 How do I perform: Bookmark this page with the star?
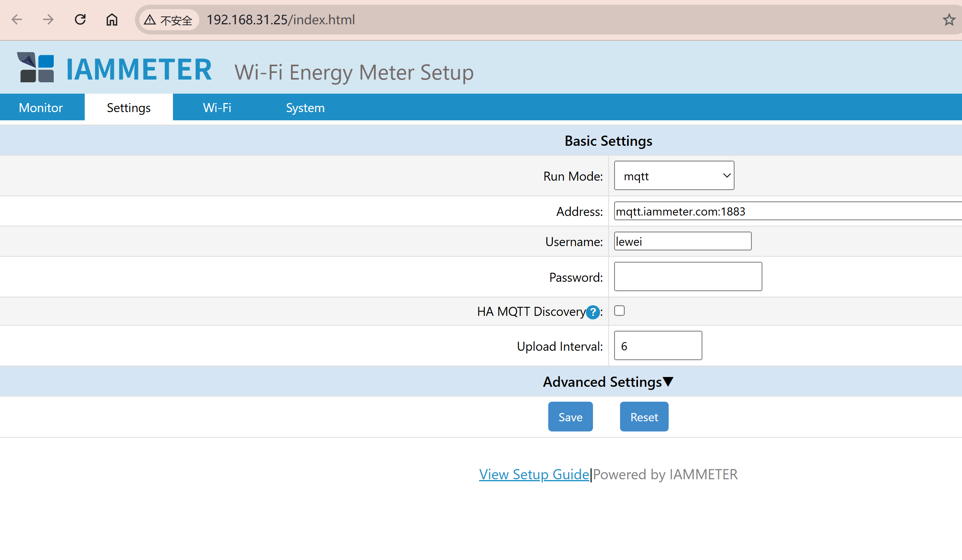pyautogui.click(x=949, y=20)
